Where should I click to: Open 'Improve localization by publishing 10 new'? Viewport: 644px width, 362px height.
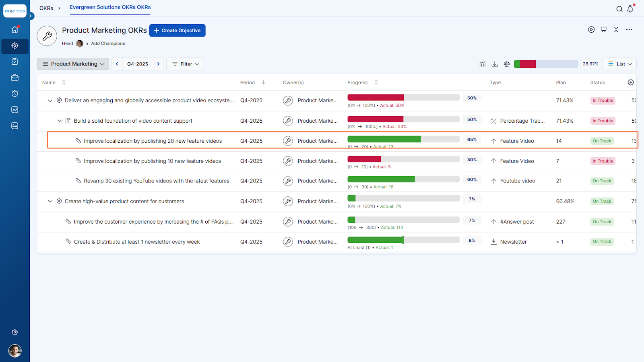pos(153,161)
